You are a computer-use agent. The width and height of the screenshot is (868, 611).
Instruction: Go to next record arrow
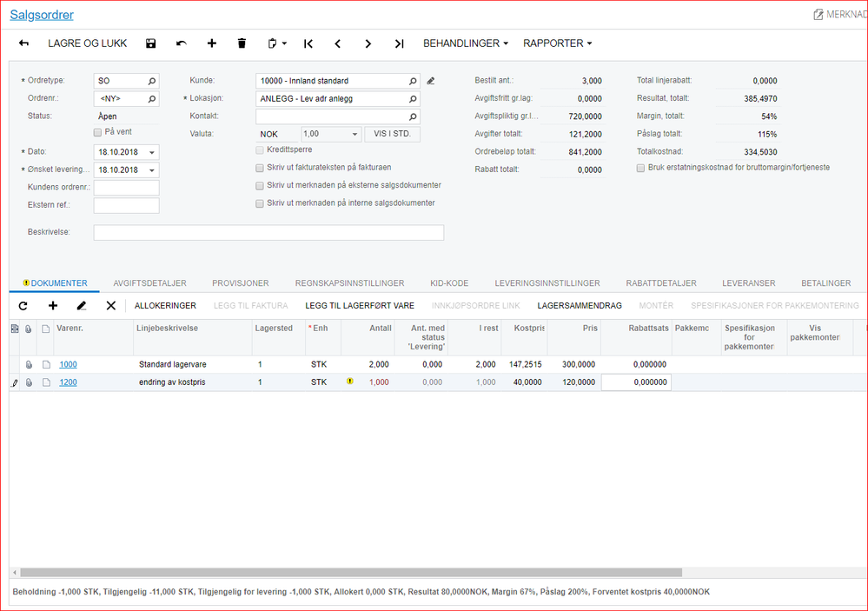click(368, 43)
